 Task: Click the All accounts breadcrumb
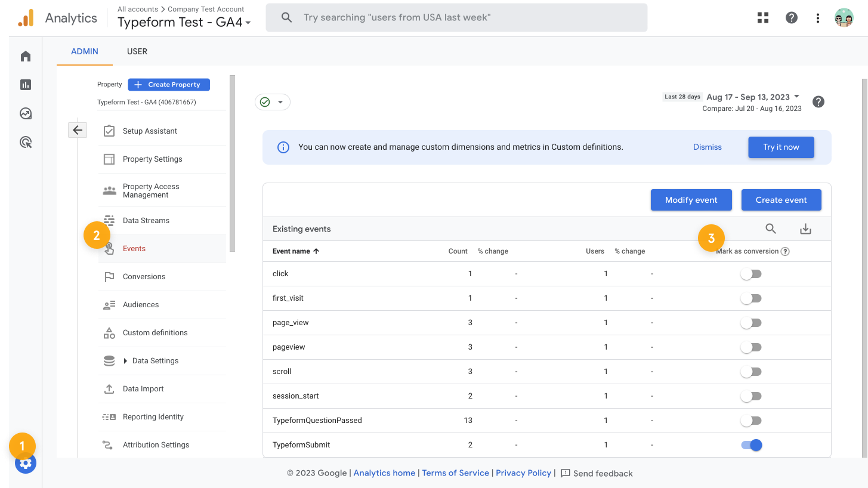click(x=138, y=9)
